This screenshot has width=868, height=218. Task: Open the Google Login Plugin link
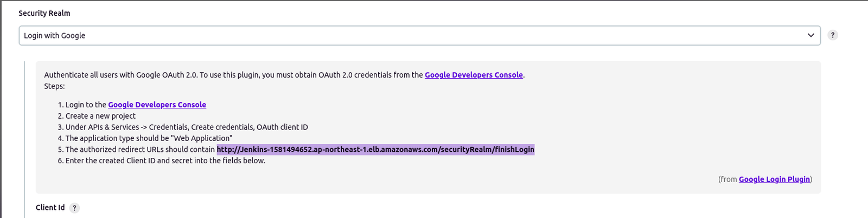774,179
